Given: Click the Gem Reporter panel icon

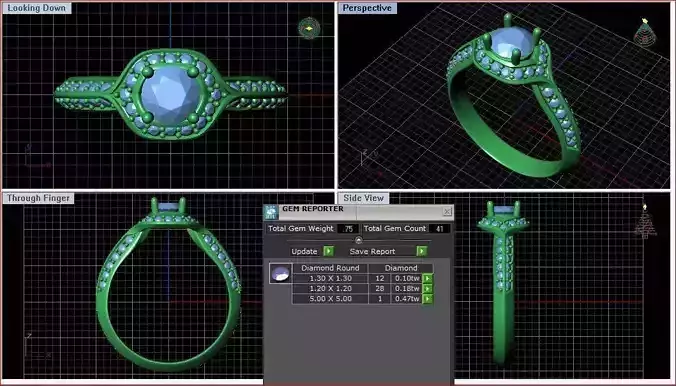Looking at the screenshot, I should tap(272, 212).
